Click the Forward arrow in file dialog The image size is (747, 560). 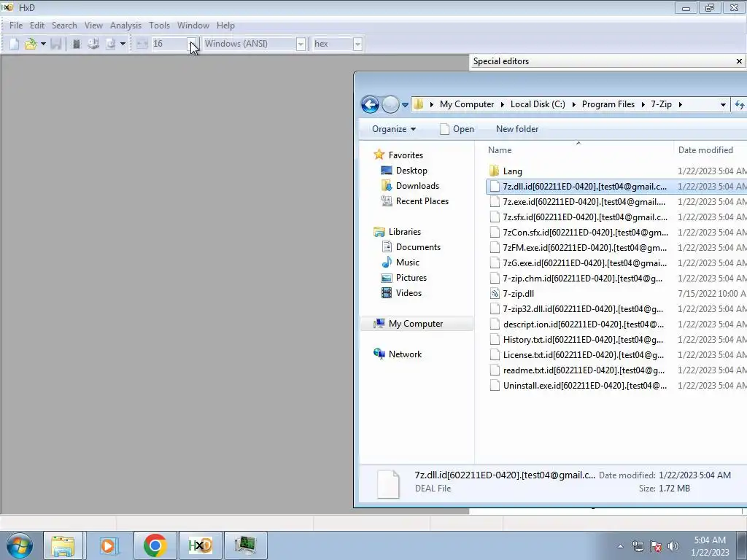[390, 104]
